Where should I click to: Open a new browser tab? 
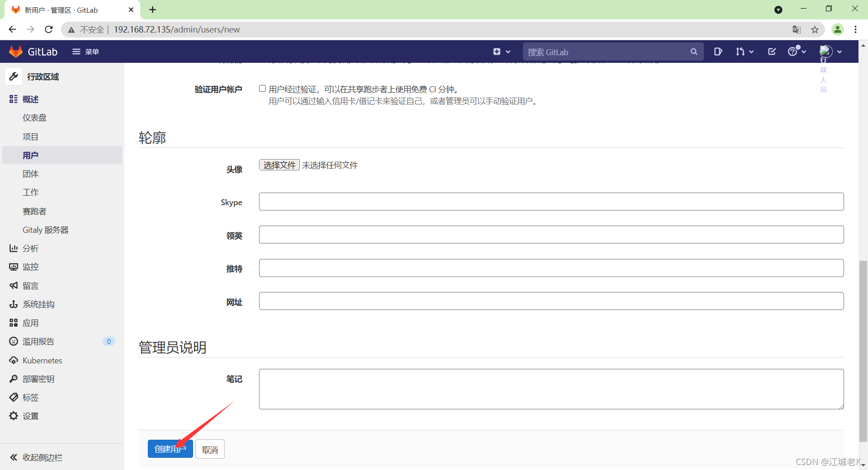point(153,9)
